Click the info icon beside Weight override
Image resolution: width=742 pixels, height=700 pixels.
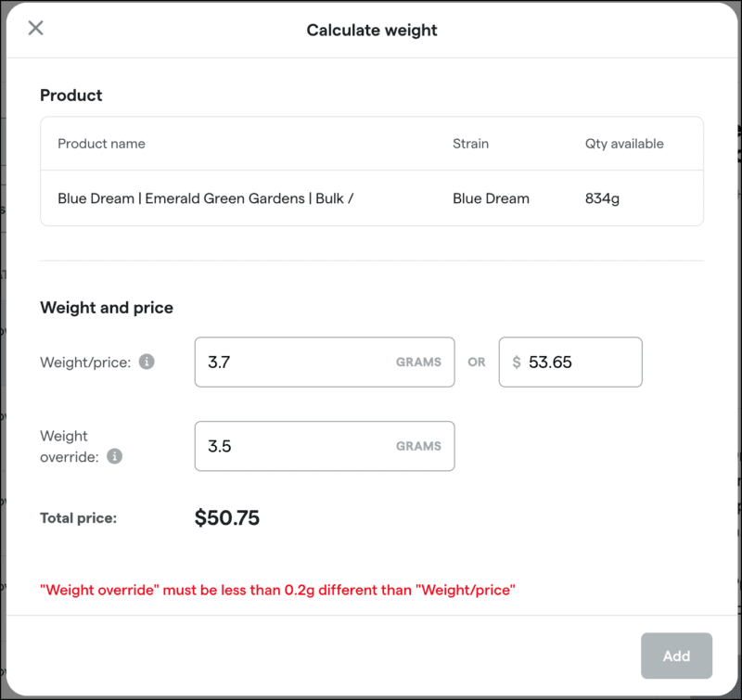[x=114, y=456]
